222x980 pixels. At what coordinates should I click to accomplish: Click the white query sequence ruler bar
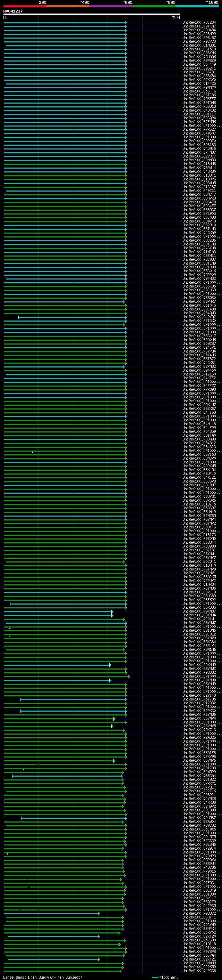92,15
